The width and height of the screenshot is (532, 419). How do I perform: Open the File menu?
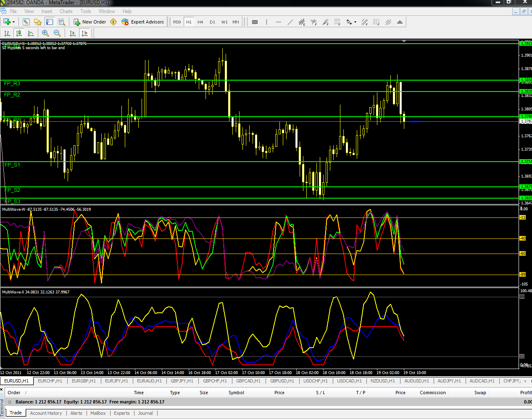pyautogui.click(x=13, y=11)
